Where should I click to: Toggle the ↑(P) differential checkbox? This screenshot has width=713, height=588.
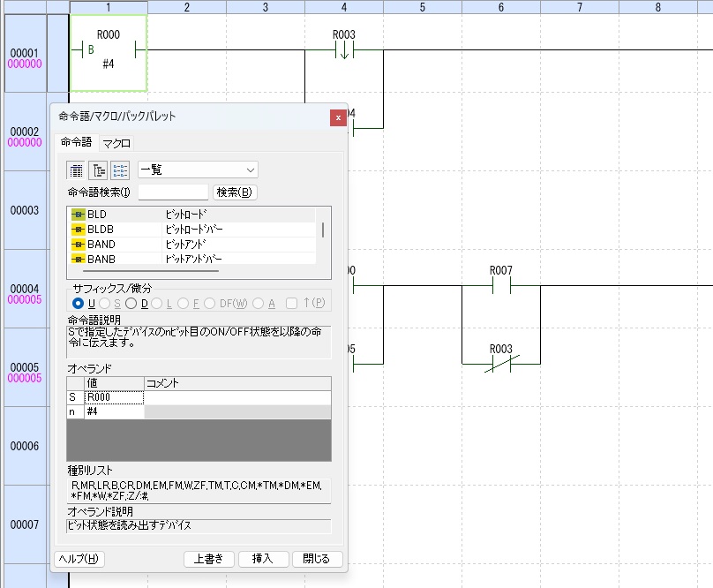click(x=292, y=304)
